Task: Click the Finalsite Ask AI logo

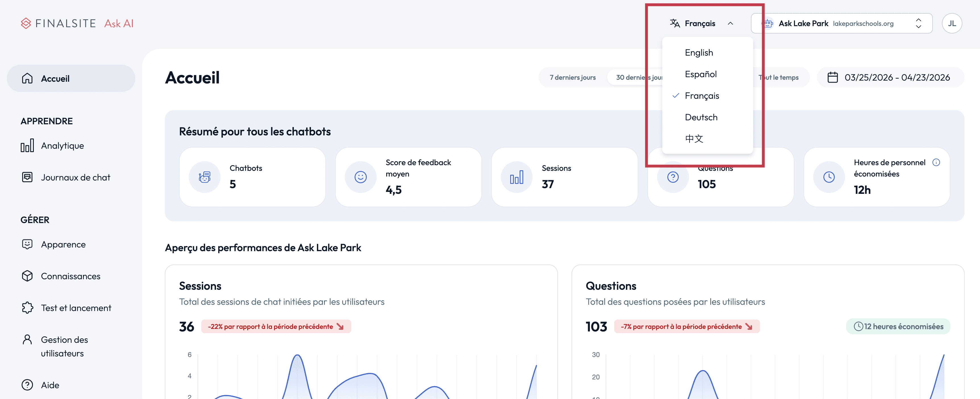Action: click(x=77, y=24)
